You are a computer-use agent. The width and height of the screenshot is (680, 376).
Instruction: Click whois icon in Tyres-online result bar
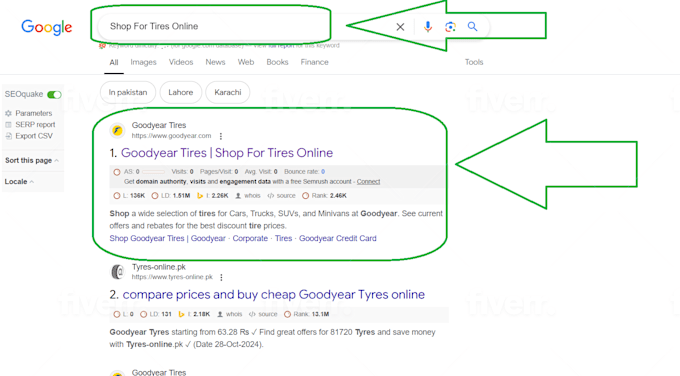pyautogui.click(x=220, y=314)
